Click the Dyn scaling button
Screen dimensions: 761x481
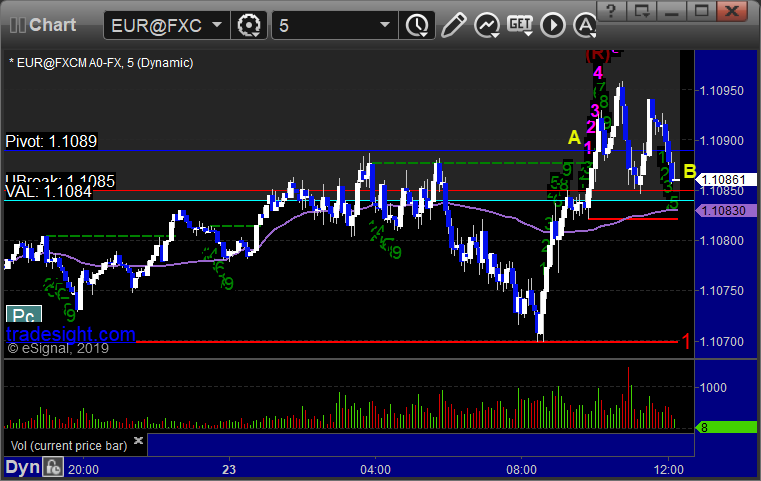coord(22,468)
